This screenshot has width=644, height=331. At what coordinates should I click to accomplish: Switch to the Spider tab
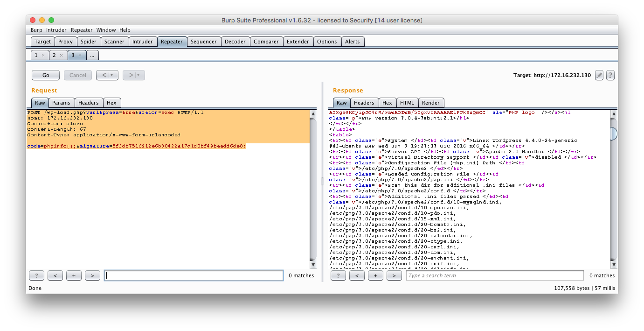88,42
